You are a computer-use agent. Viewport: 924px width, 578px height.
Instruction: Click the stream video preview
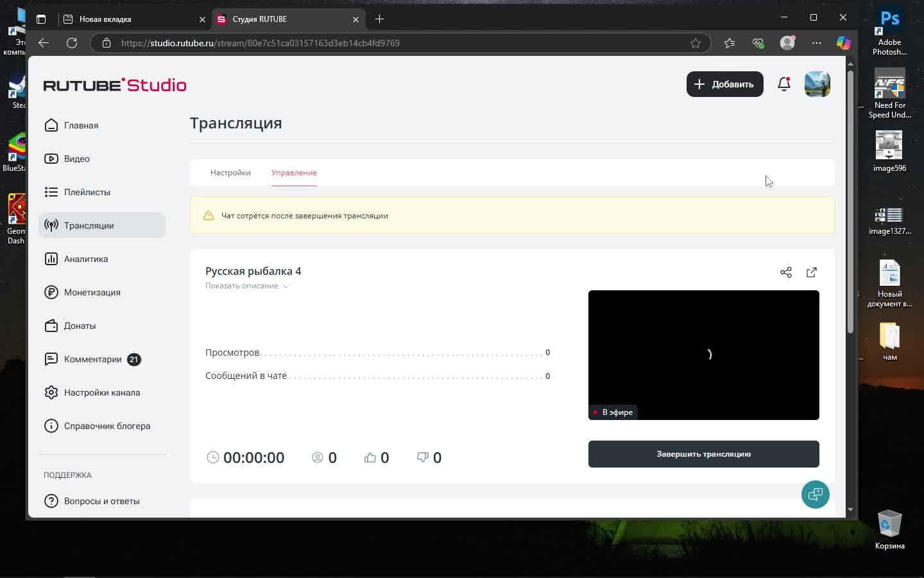click(704, 355)
